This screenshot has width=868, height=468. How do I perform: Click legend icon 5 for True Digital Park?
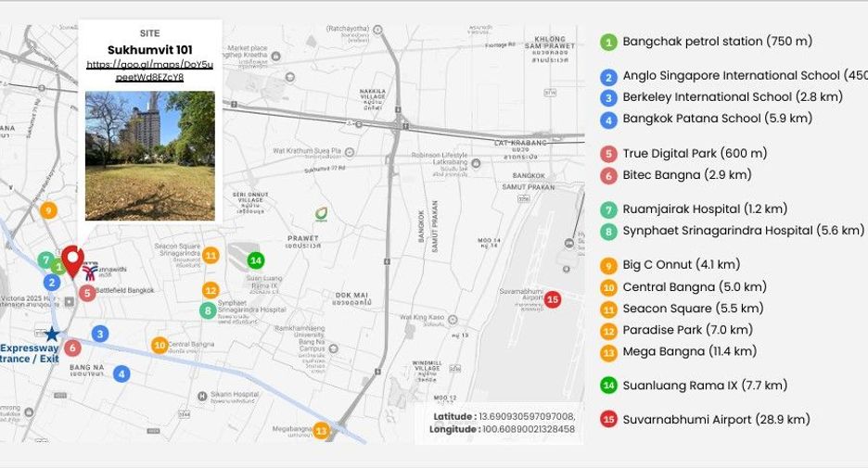(x=608, y=154)
